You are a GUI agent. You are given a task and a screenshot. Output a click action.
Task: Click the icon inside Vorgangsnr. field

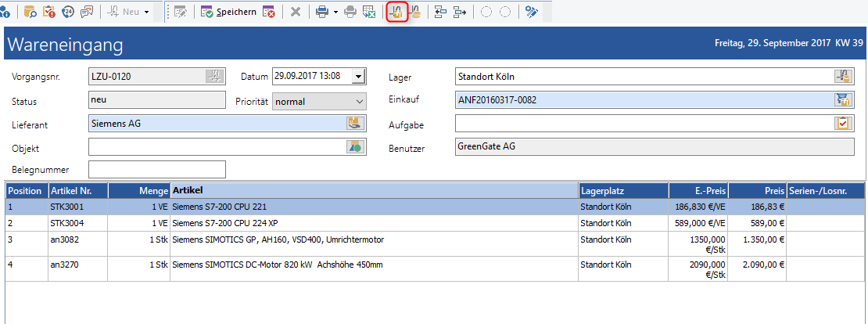tap(213, 77)
